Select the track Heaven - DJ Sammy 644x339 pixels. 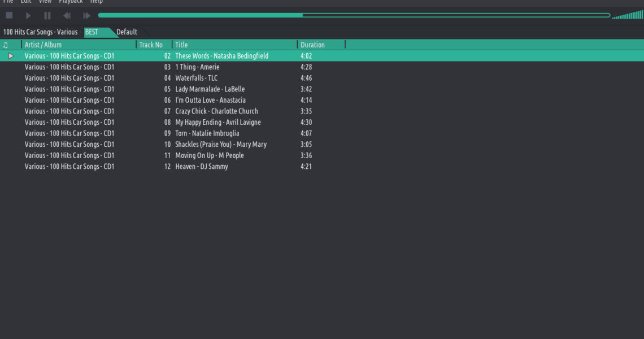(201, 167)
